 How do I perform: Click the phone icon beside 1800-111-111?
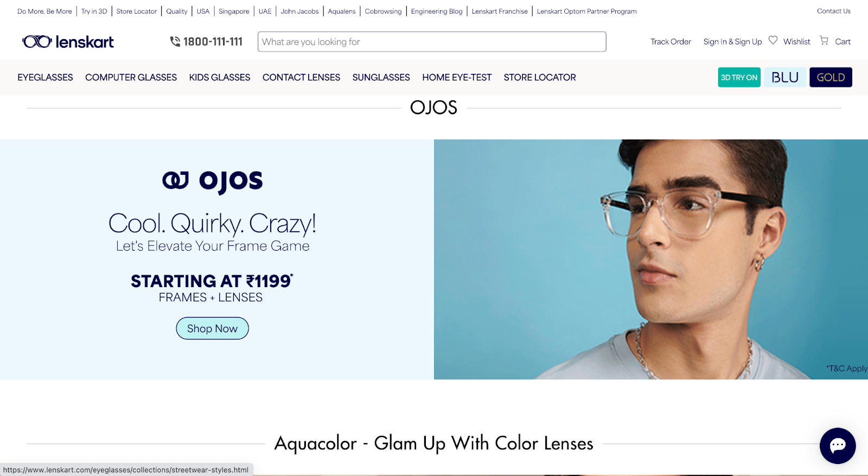175,41
